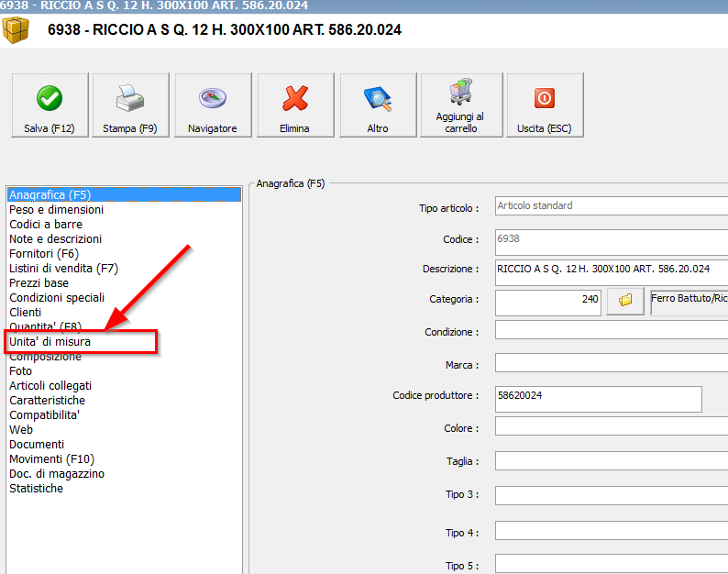The height and width of the screenshot is (574, 728).
Task: Open Fornitori (F6) section
Action: click(x=125, y=254)
